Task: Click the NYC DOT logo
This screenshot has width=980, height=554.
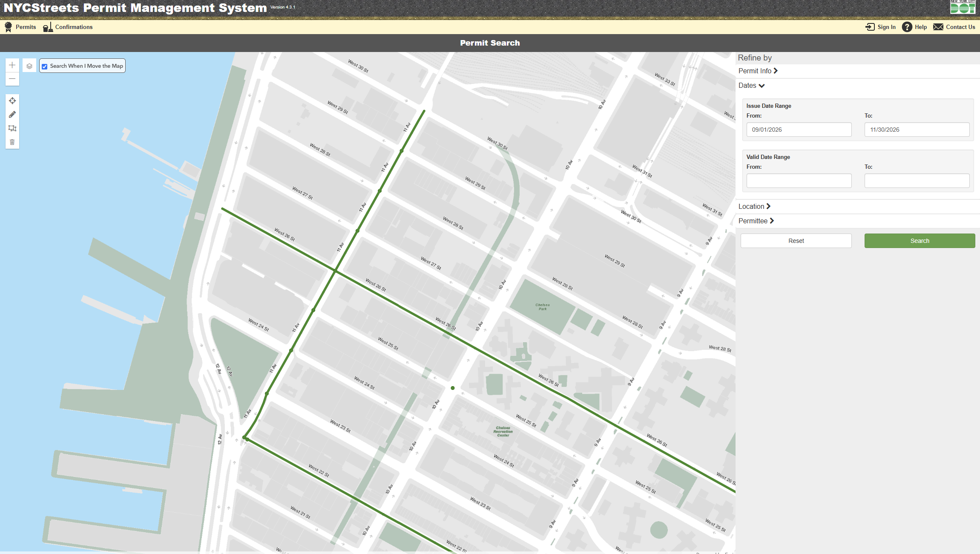Action: point(963,7)
